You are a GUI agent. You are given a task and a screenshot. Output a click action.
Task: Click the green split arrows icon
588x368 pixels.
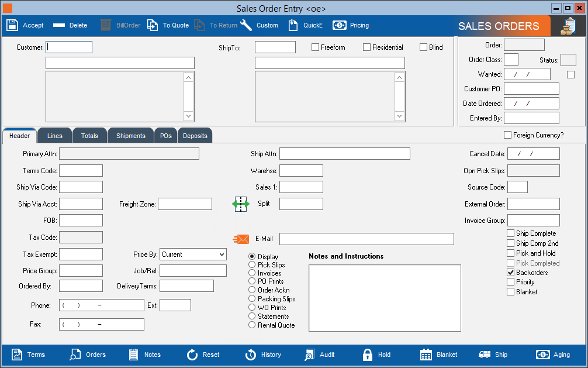pyautogui.click(x=241, y=204)
